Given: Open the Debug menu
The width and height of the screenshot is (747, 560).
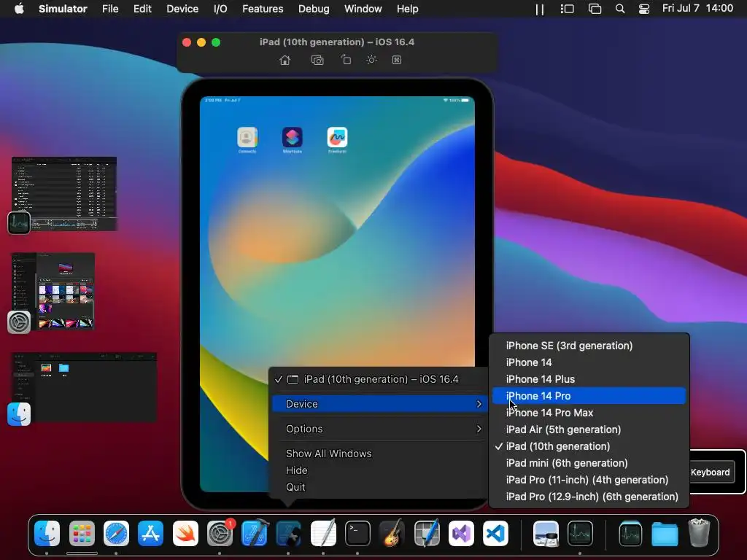Looking at the screenshot, I should pos(314,9).
